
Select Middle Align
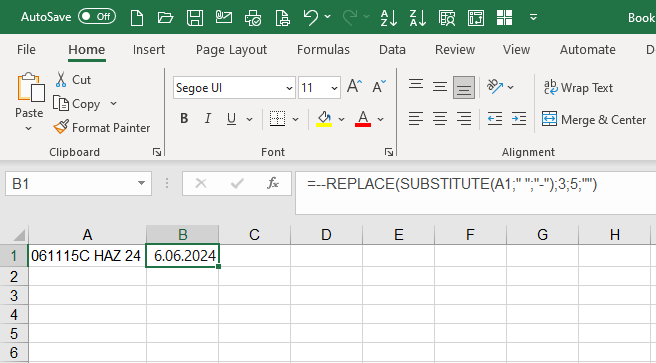(x=440, y=87)
